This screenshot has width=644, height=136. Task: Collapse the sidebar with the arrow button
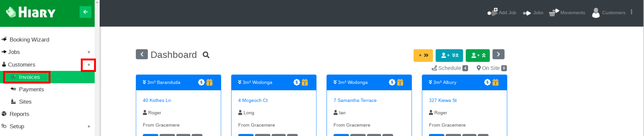click(x=85, y=12)
